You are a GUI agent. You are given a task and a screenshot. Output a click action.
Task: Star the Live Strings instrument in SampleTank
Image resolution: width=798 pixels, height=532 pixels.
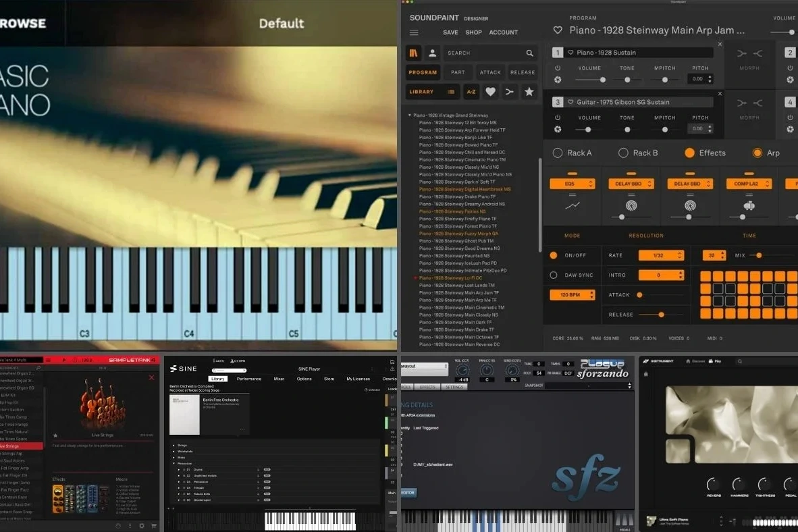pyautogui.click(x=55, y=435)
